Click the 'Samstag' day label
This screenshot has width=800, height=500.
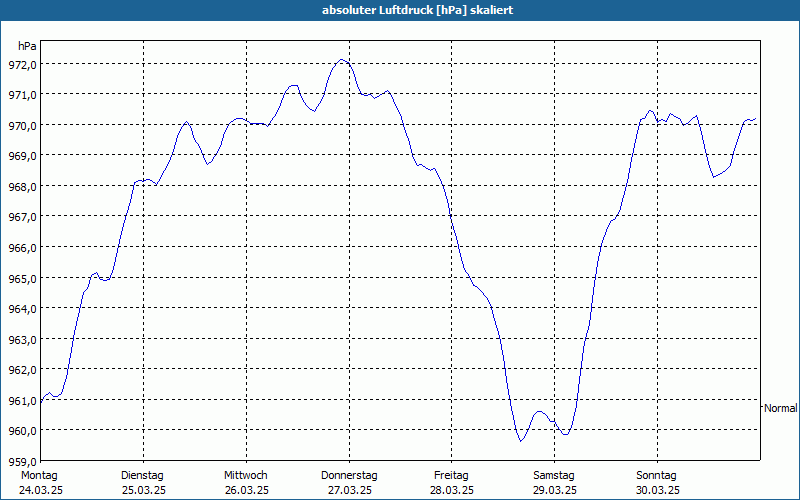point(554,476)
